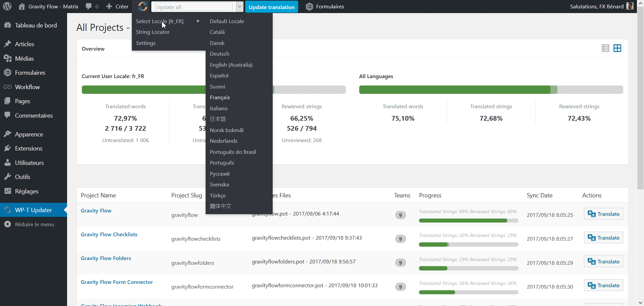Click the Utilisateurs person icon in sidebar
Image resolution: width=644 pixels, height=306 pixels.
[x=7, y=163]
